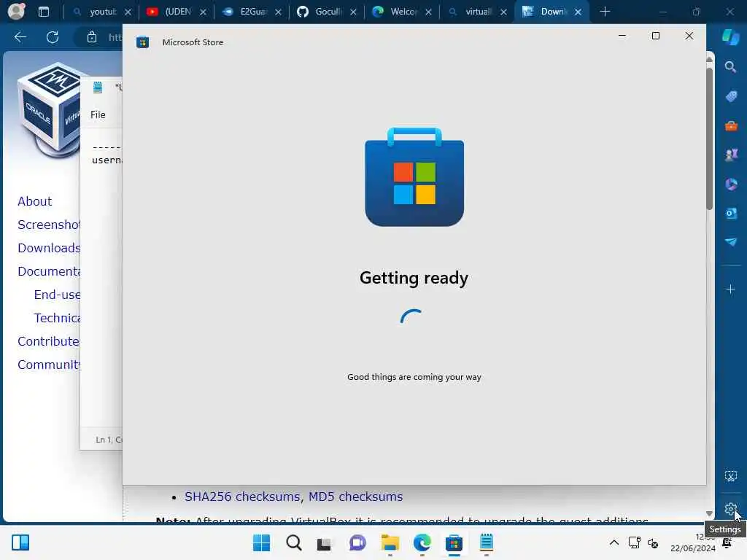The image size is (747, 560).
Task: Open Edge sidebar Settings gear
Action: click(x=729, y=508)
